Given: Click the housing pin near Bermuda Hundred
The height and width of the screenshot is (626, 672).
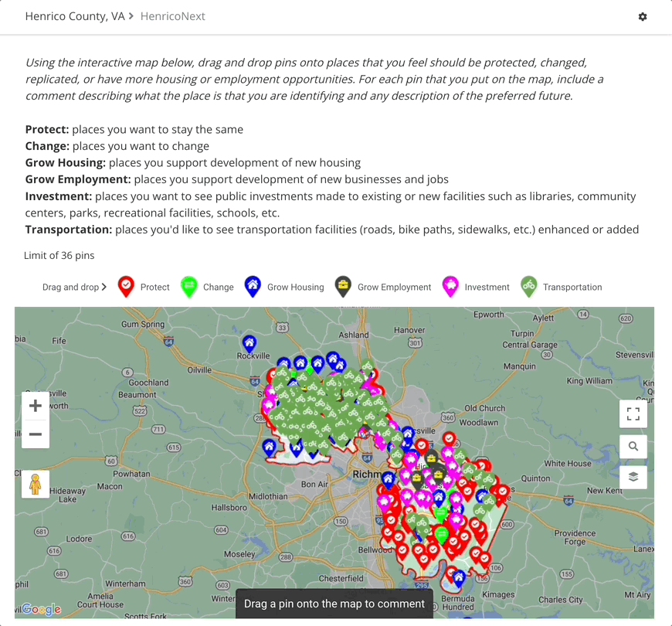Looking at the screenshot, I should (458, 577).
